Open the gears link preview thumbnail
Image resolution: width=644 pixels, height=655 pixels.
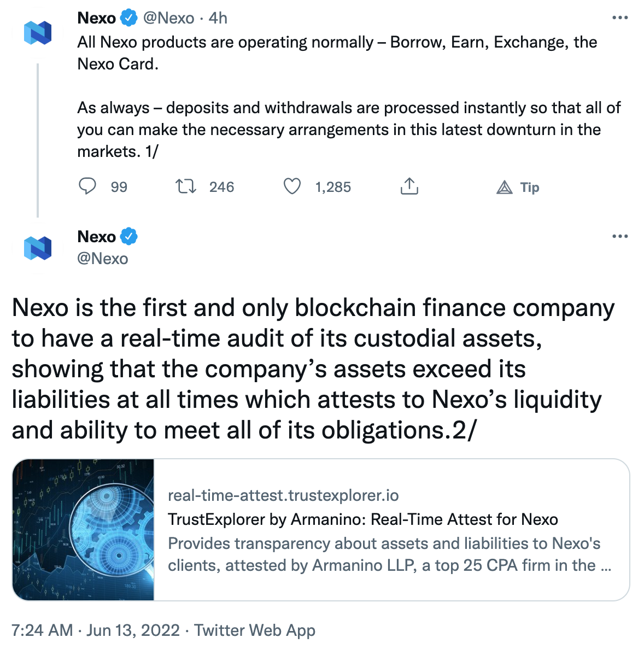click(x=83, y=530)
